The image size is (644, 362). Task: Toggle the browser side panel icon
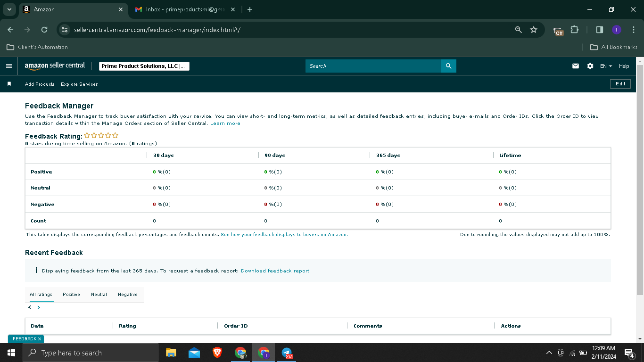click(x=600, y=30)
